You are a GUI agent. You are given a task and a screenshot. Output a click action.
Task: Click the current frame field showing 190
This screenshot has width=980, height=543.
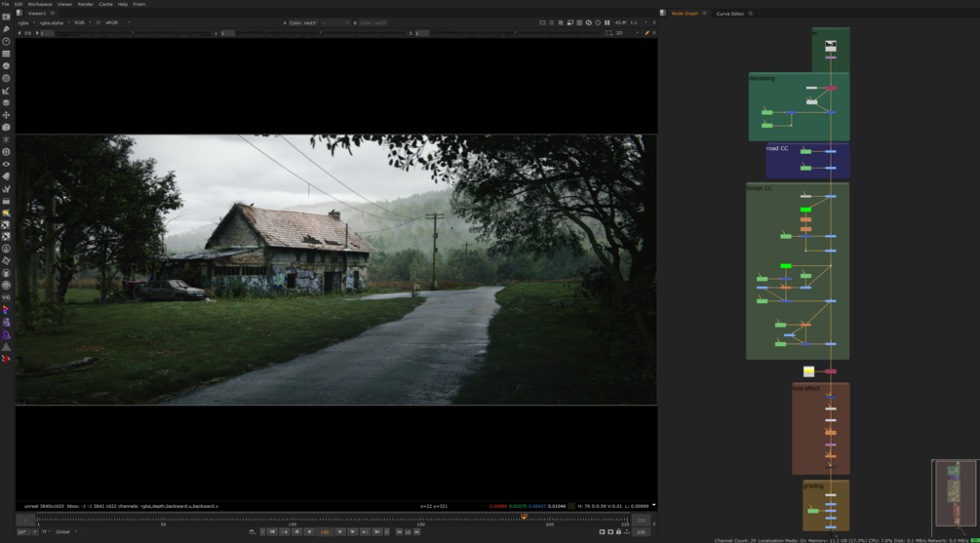(325, 531)
